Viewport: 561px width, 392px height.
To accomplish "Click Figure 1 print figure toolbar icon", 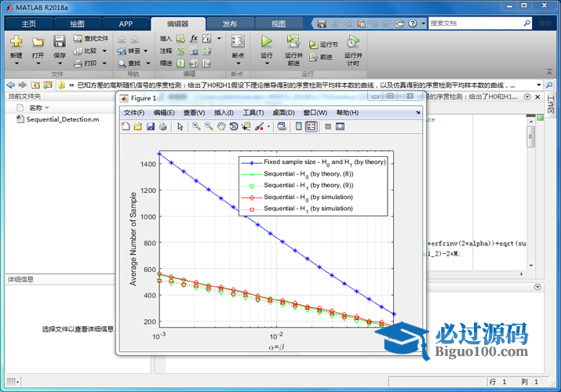I will click(x=162, y=126).
